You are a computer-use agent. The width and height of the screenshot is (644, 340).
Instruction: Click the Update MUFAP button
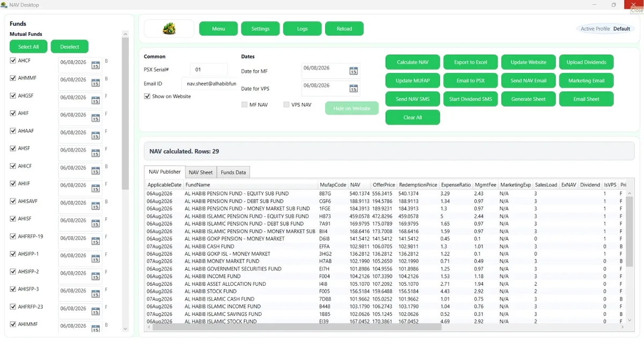click(x=413, y=80)
